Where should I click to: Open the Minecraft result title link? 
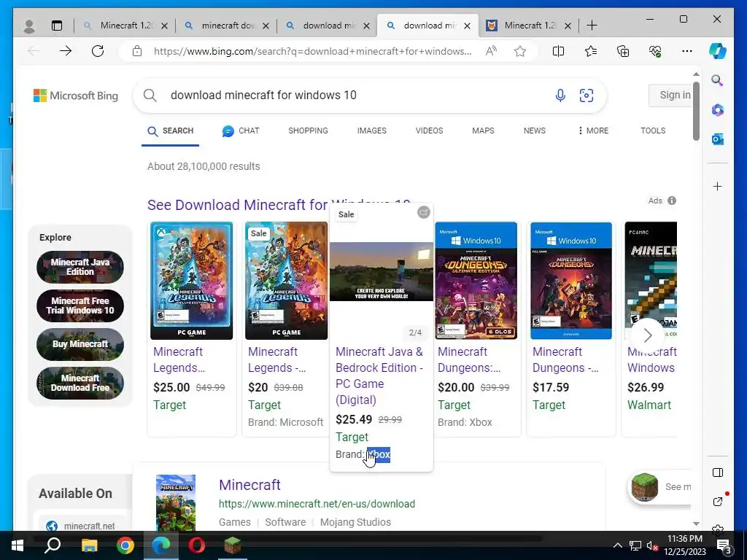[249, 485]
